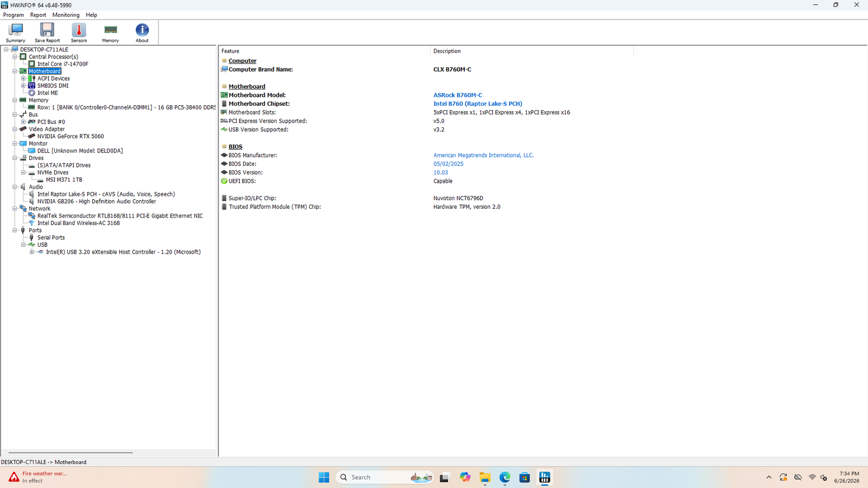Click Intel B760 (Raptor Lake-S PCH) link
This screenshot has width=868, height=488.
[x=477, y=104]
